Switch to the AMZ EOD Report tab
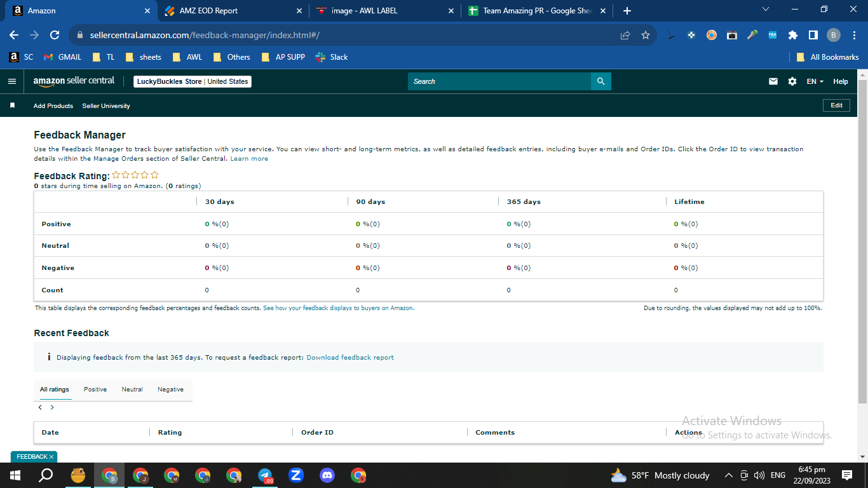 (233, 11)
